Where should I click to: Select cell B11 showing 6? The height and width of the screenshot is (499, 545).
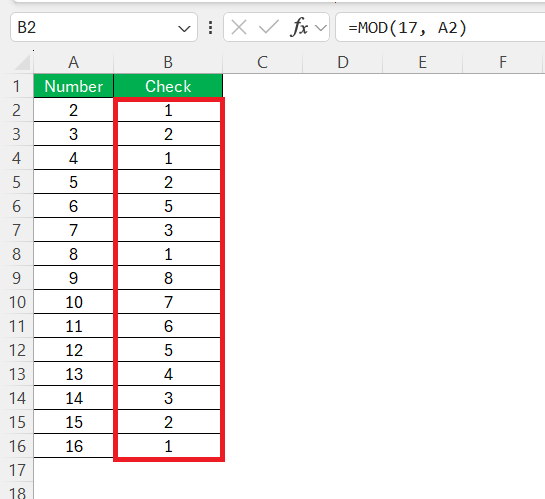(x=168, y=326)
